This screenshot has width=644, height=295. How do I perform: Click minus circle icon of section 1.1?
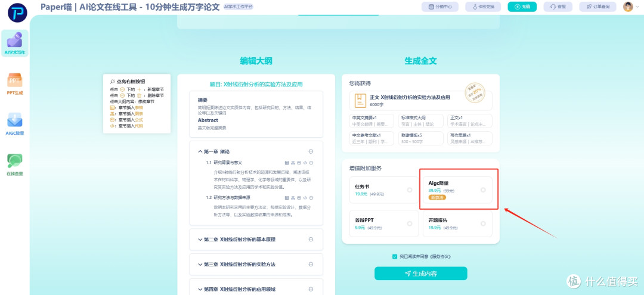click(x=311, y=163)
